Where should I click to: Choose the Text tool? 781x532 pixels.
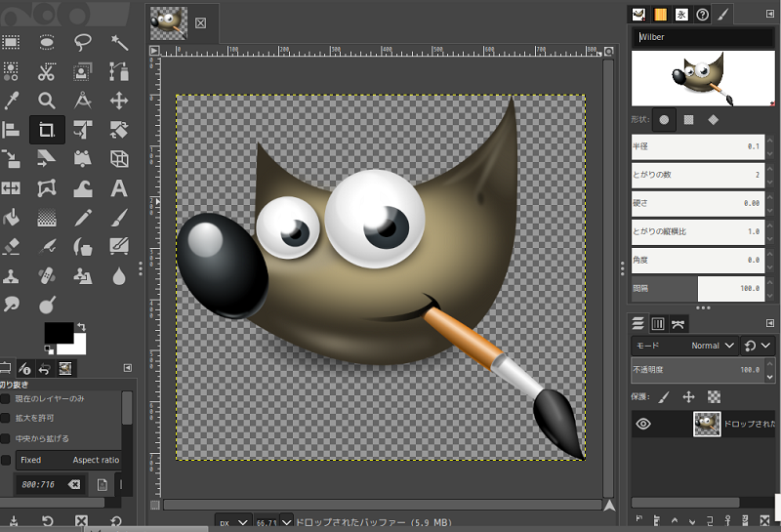119,188
